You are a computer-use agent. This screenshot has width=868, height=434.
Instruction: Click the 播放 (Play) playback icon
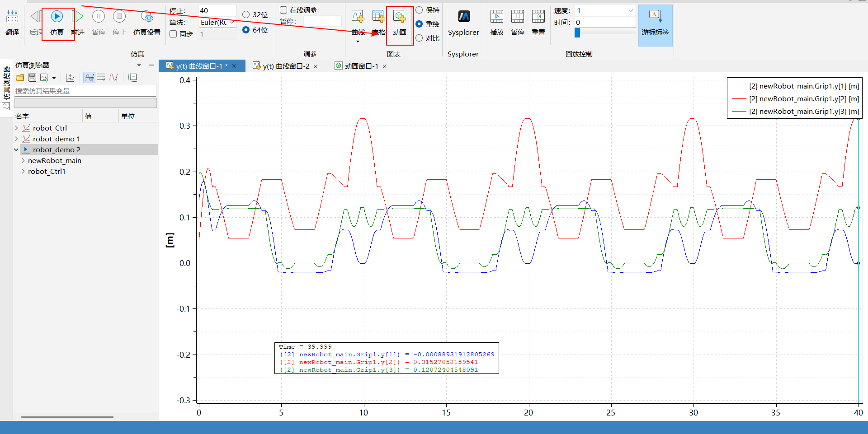496,17
